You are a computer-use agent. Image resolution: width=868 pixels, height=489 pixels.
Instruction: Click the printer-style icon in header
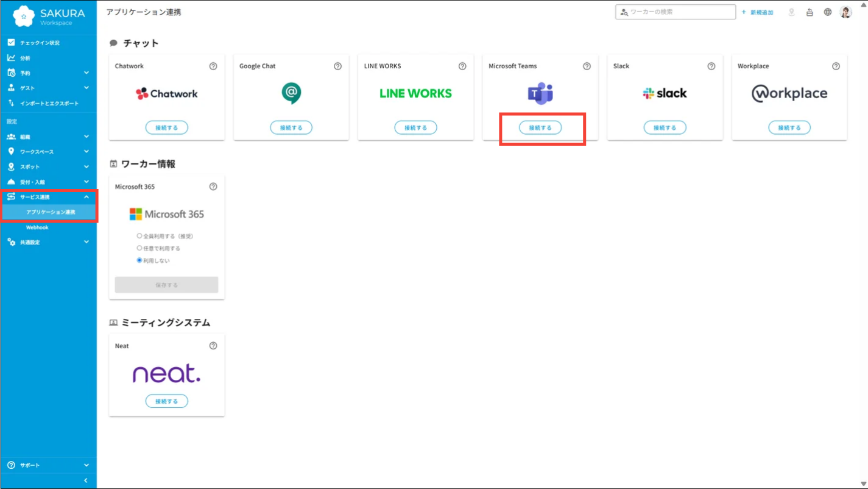[810, 12]
